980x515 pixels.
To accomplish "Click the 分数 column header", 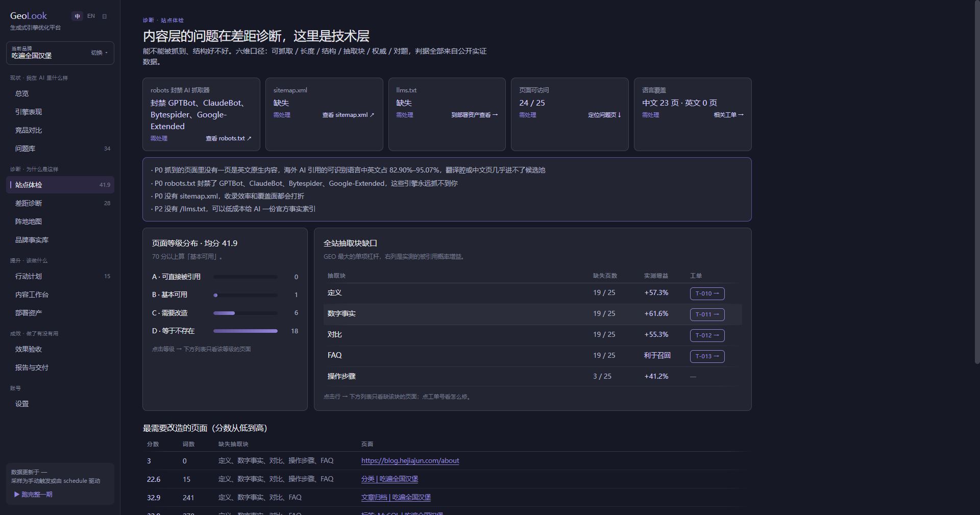I will point(153,444).
